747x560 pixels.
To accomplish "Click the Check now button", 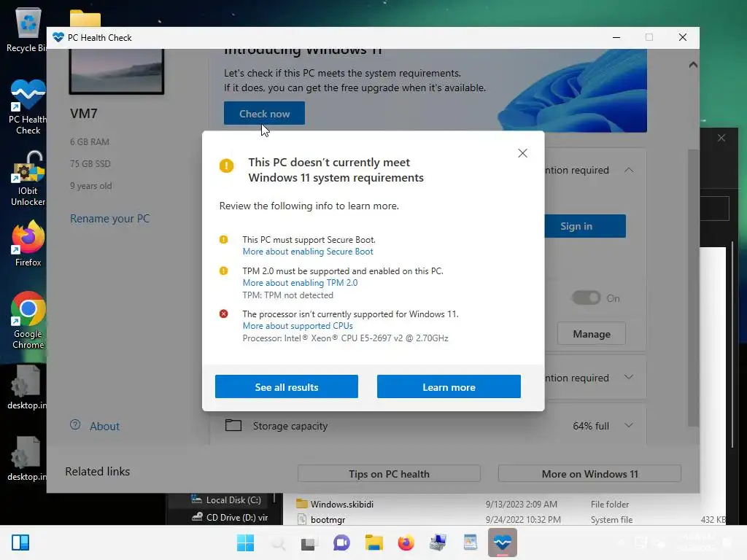I will pyautogui.click(x=264, y=113).
